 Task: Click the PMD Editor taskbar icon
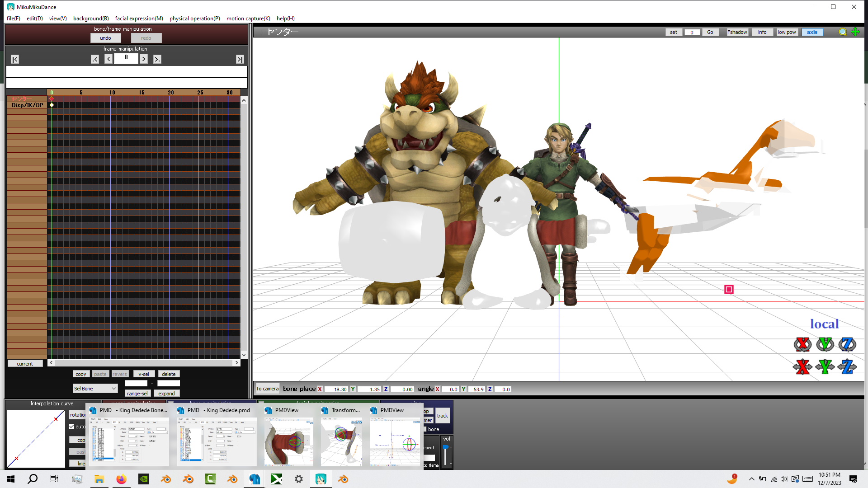[x=255, y=479]
